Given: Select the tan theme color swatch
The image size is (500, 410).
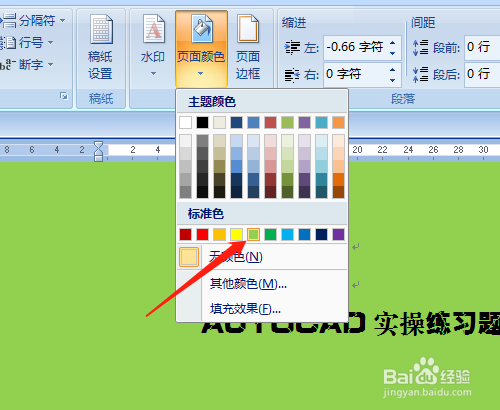Looking at the screenshot, I should click(x=219, y=122).
